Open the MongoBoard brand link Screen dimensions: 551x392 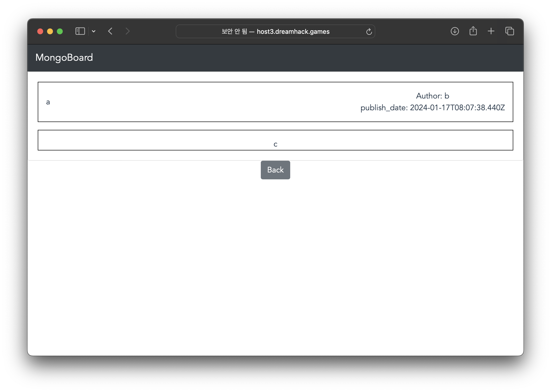point(64,58)
